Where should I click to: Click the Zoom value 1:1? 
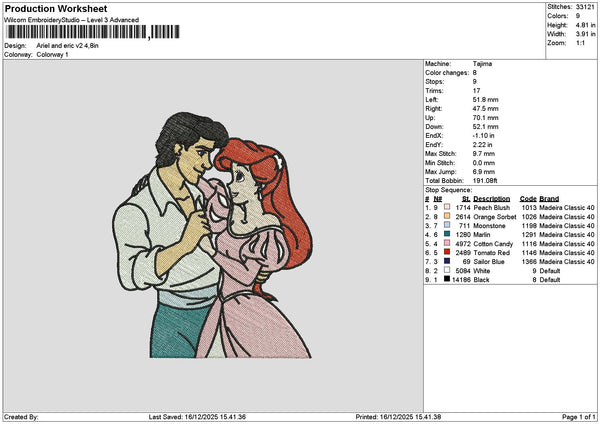[x=580, y=43]
